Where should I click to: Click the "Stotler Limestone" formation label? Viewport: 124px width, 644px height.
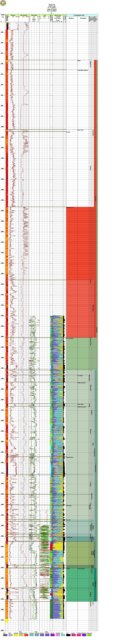click(81, 383)
